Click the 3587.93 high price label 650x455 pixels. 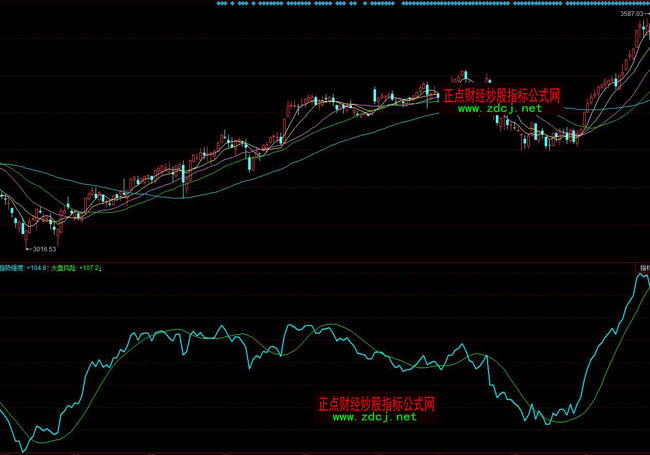626,14
